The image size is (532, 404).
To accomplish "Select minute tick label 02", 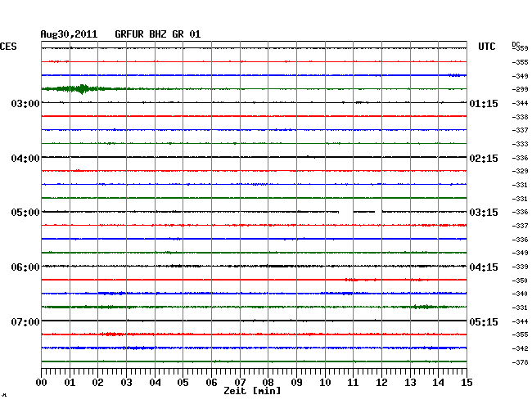I will click(x=97, y=382).
